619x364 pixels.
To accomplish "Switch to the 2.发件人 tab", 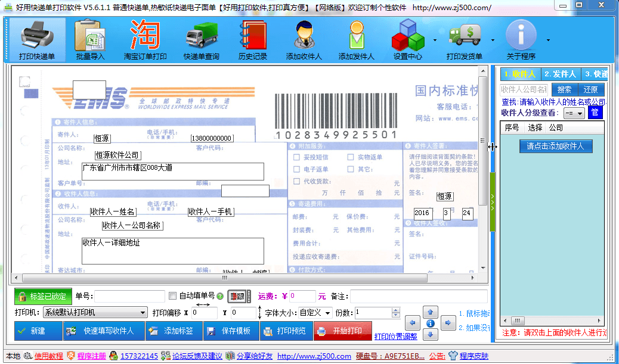I will (560, 74).
